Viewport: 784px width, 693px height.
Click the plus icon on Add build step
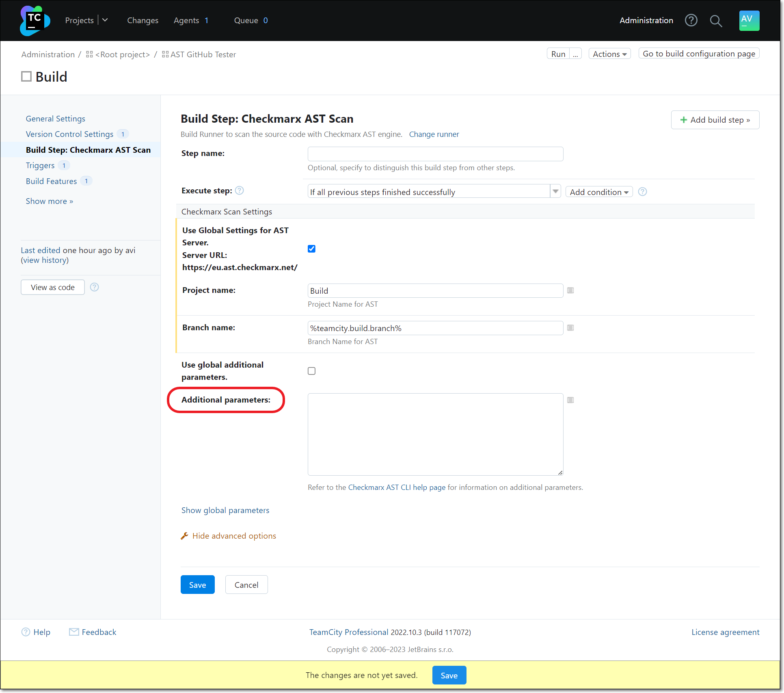684,120
